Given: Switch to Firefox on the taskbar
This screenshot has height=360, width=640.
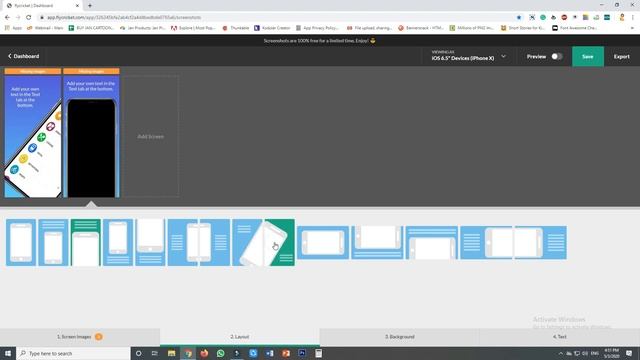Looking at the screenshot, I should (204, 353).
